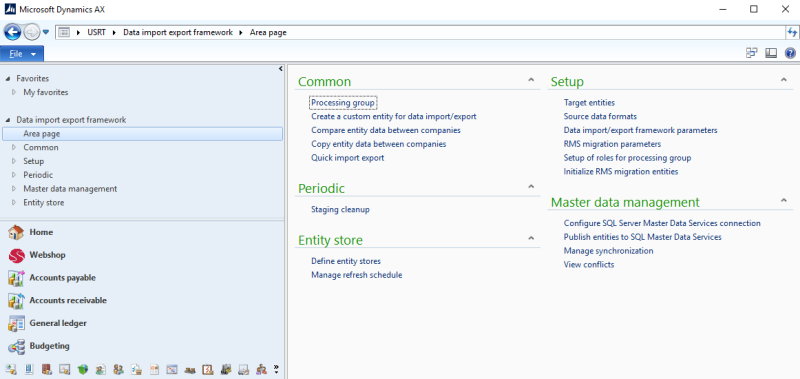800x379 pixels.
Task: Open Home module via house icon
Action: coord(16,233)
